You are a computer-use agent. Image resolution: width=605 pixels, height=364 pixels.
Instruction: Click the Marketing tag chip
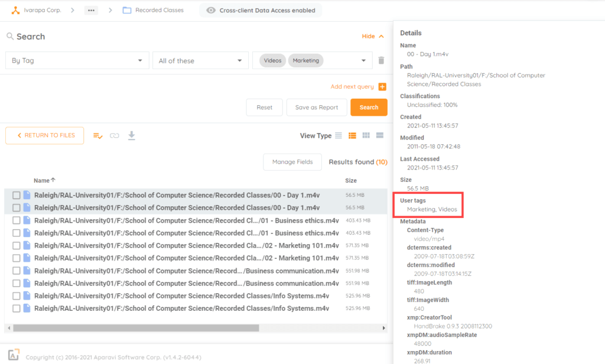[305, 61]
